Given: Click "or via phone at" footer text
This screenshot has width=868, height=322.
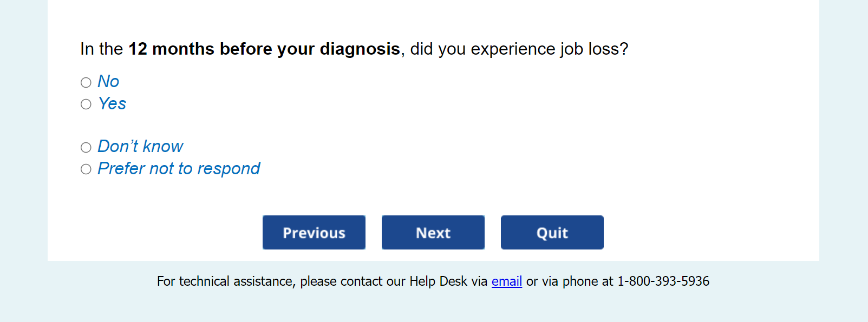Looking at the screenshot, I should click(x=569, y=281).
